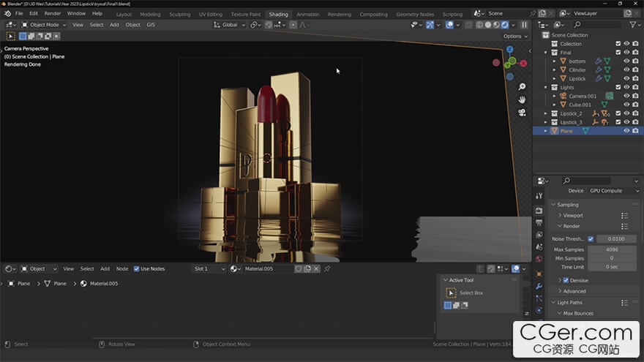This screenshot has width=644, height=362.
Task: Switch to the Layout workspace tab
Action: [x=124, y=15]
